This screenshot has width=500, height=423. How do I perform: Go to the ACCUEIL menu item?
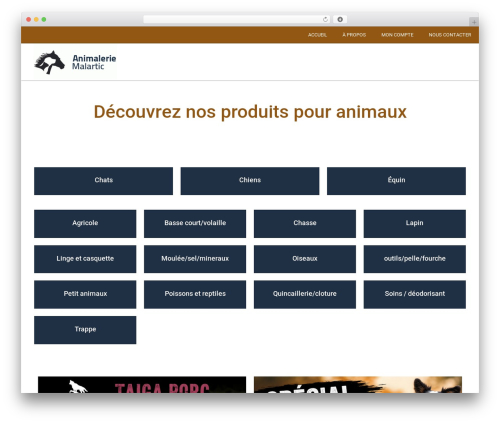click(317, 35)
